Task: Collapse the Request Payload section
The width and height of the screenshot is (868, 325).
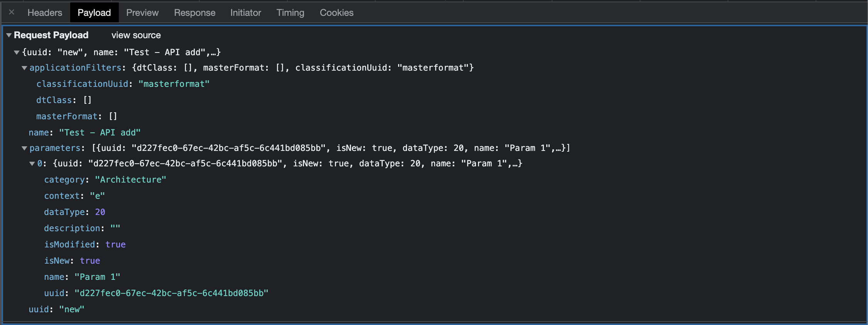Action: coord(9,35)
